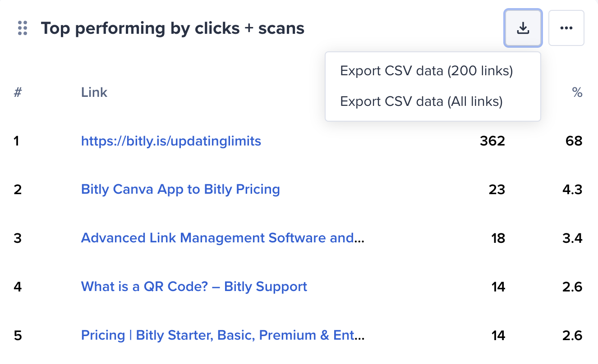Click the drag handle next to module title

tap(21, 28)
